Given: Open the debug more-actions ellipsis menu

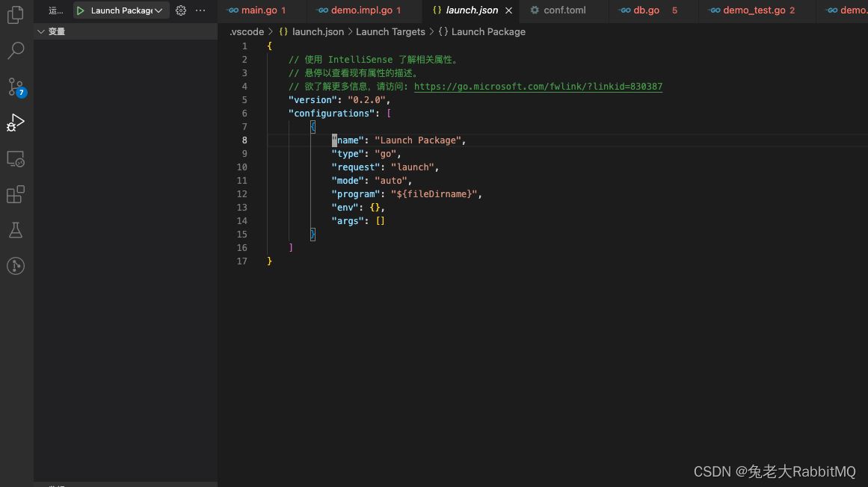Looking at the screenshot, I should (200, 10).
